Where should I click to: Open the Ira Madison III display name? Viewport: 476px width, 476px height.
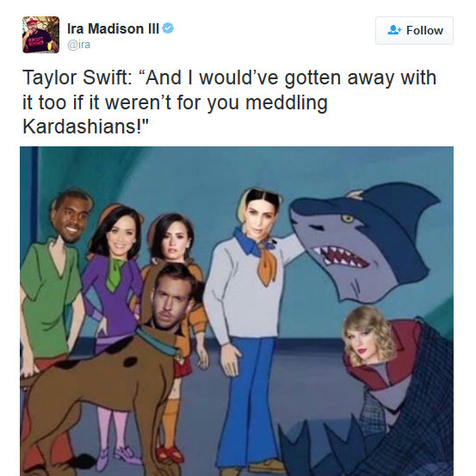(113, 29)
